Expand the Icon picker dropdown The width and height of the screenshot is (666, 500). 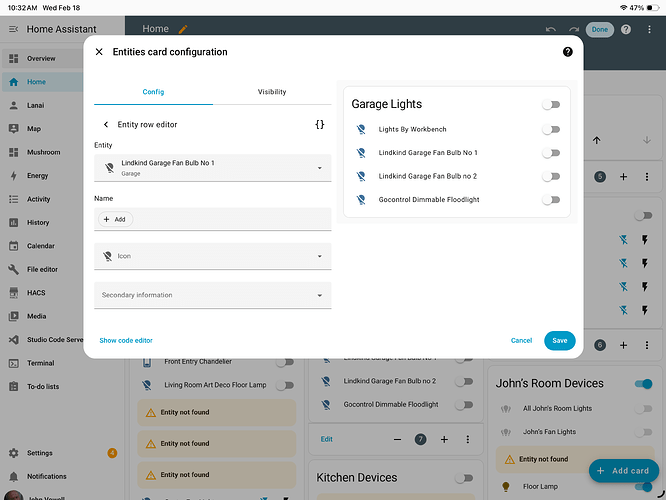212,256
